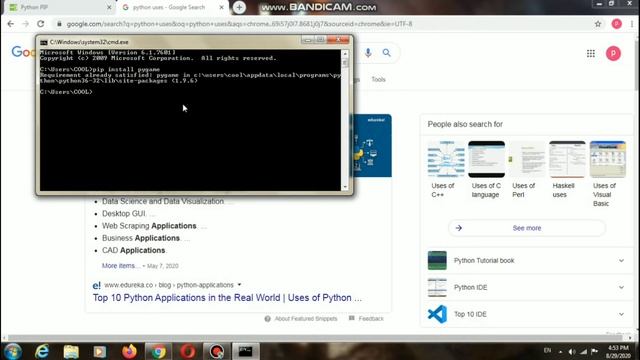Open Chrome's three-dot menu
640x360 pixels.
[x=632, y=24]
